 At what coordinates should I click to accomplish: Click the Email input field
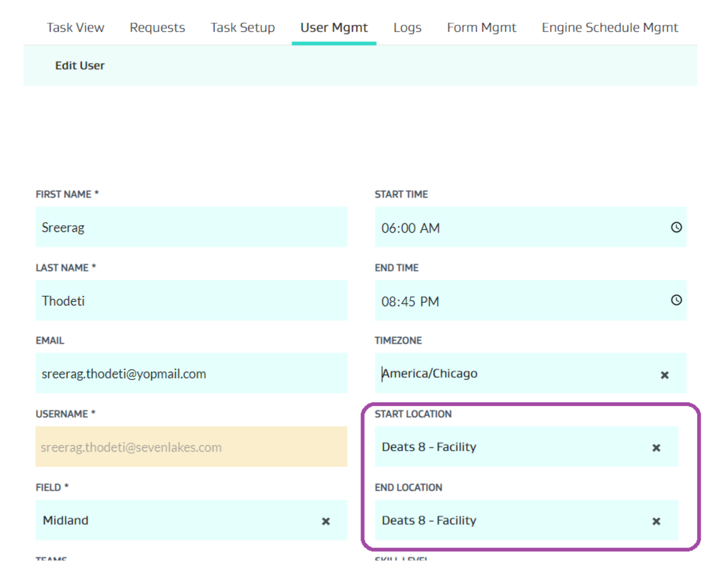tap(191, 373)
